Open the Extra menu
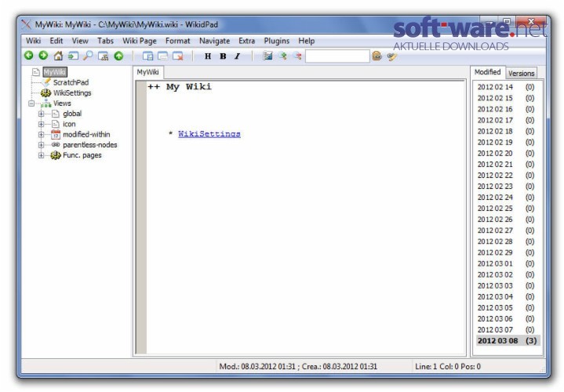Viewport: 564px width, 392px height. (247, 41)
